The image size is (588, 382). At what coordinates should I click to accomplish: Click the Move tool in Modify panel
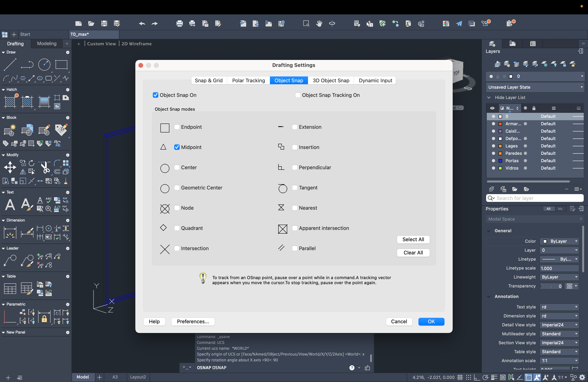click(x=10, y=167)
